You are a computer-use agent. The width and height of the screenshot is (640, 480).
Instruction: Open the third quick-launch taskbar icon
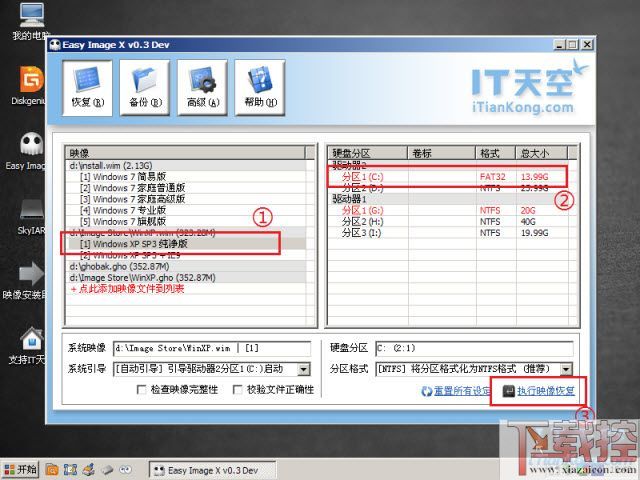click(89, 470)
